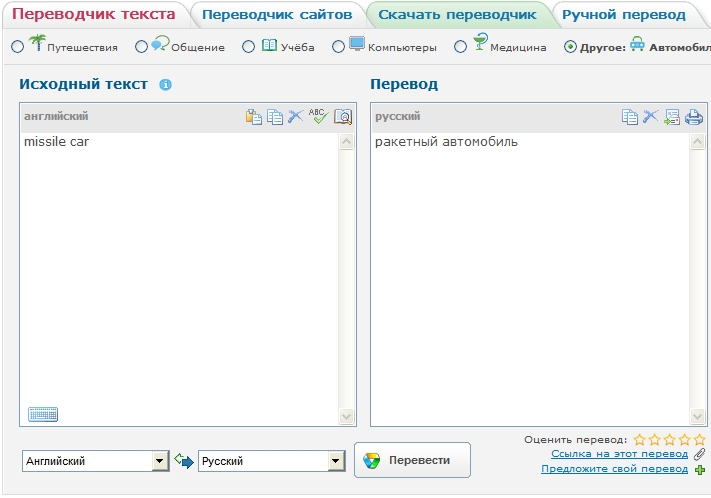Switch to the Переводчик сайтов tab
The image size is (711, 498).
(x=276, y=14)
